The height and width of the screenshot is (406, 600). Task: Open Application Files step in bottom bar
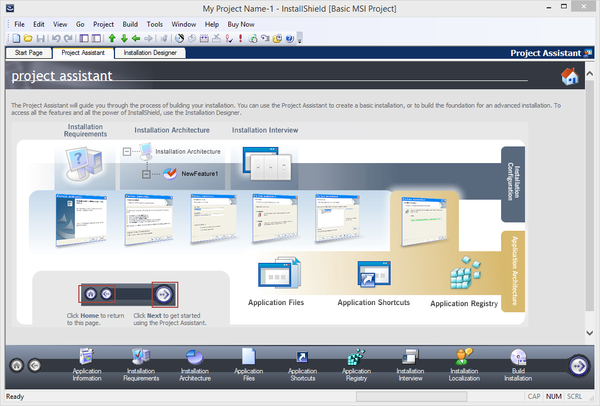click(x=249, y=365)
